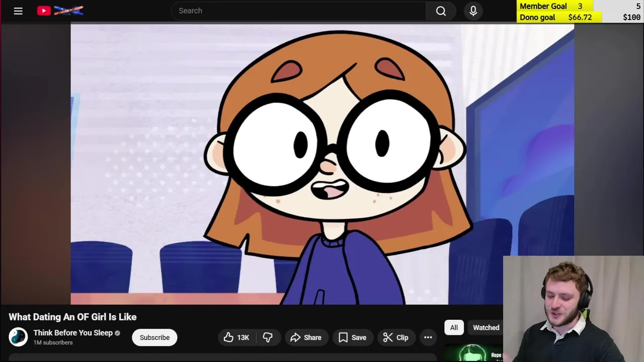Click the 1M subscribers text
This screenshot has height=362, width=644.
[53, 342]
